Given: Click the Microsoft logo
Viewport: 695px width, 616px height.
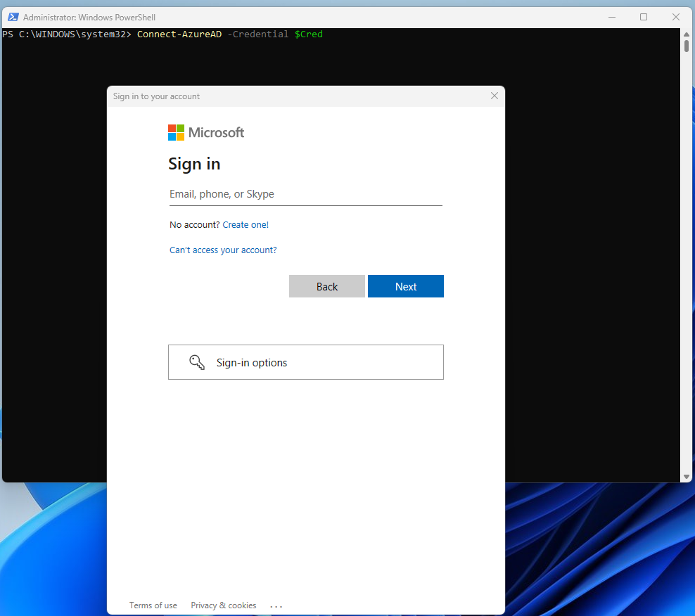Looking at the screenshot, I should coord(205,132).
